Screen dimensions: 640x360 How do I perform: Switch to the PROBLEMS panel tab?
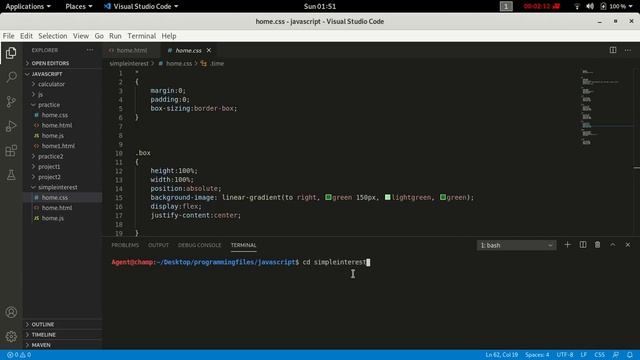(x=125, y=245)
